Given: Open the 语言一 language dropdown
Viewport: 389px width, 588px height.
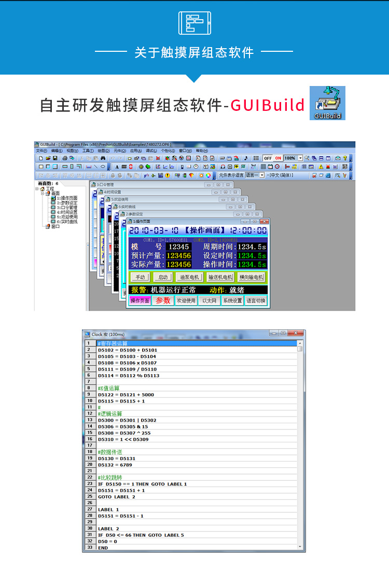Looking at the screenshot, I should pos(262,176).
